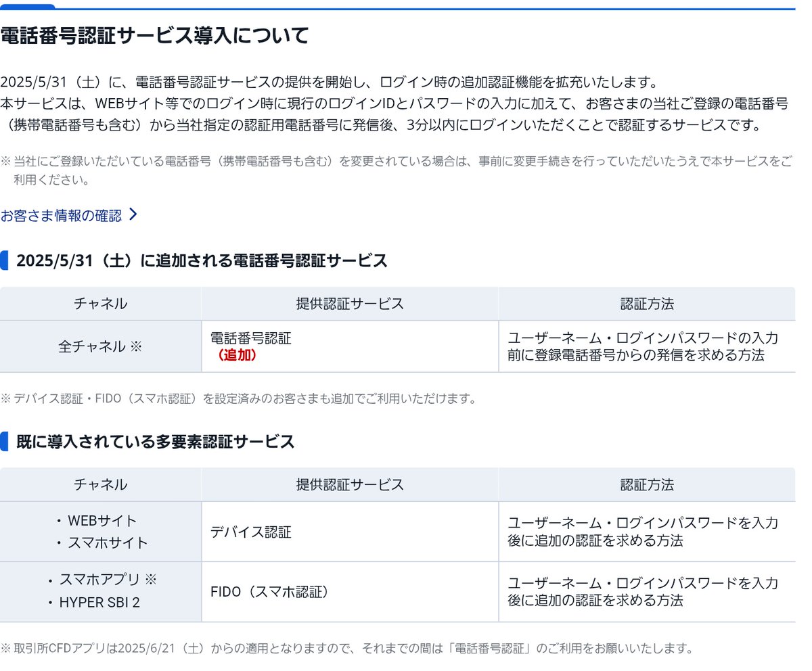Click the blue bar icon beside 追加される電話番号認証サービス heading
This screenshot has height=671, width=812.
[x=6, y=260]
